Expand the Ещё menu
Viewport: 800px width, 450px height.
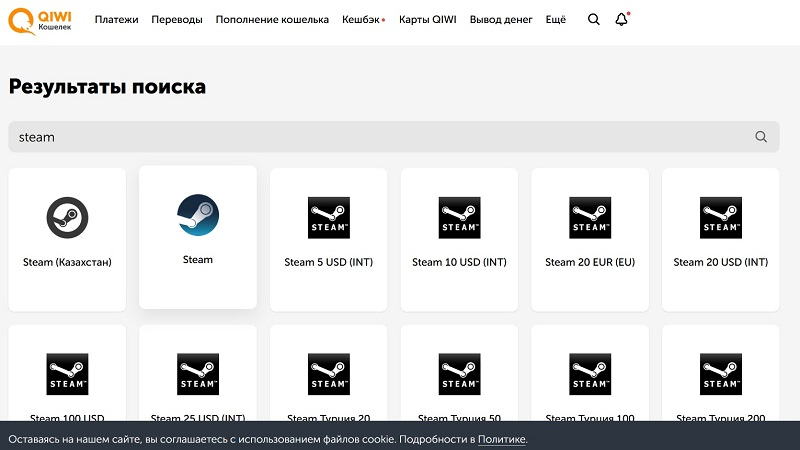[x=556, y=19]
